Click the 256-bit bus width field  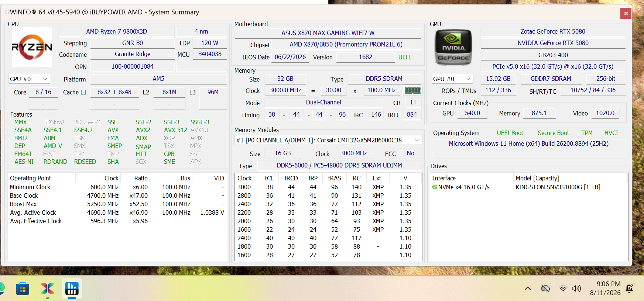click(606, 79)
